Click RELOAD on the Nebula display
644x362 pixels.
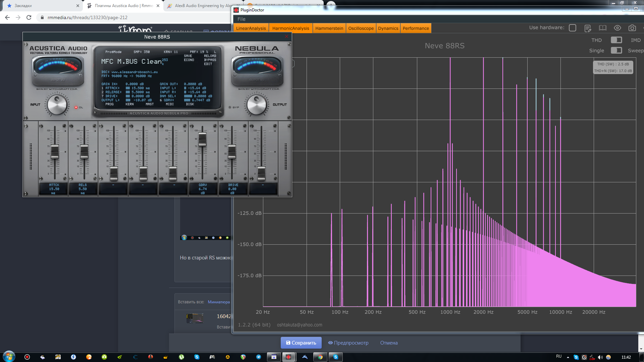tap(210, 56)
